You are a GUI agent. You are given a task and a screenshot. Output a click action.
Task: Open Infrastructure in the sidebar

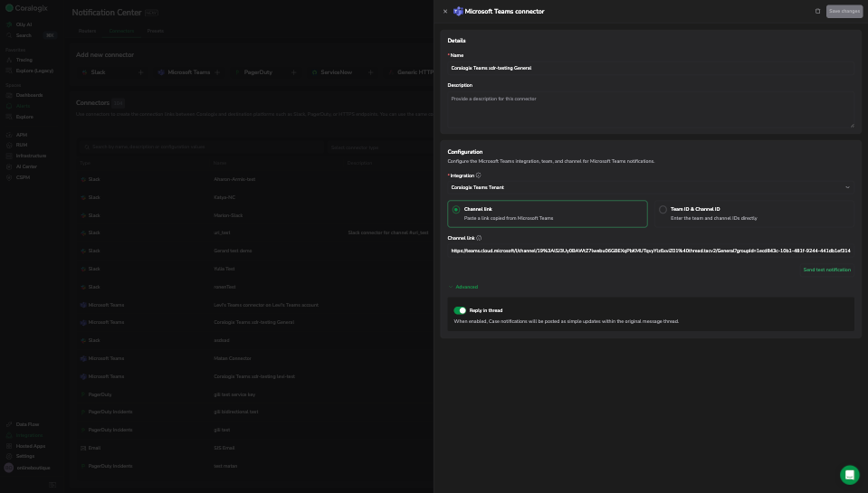(x=31, y=156)
